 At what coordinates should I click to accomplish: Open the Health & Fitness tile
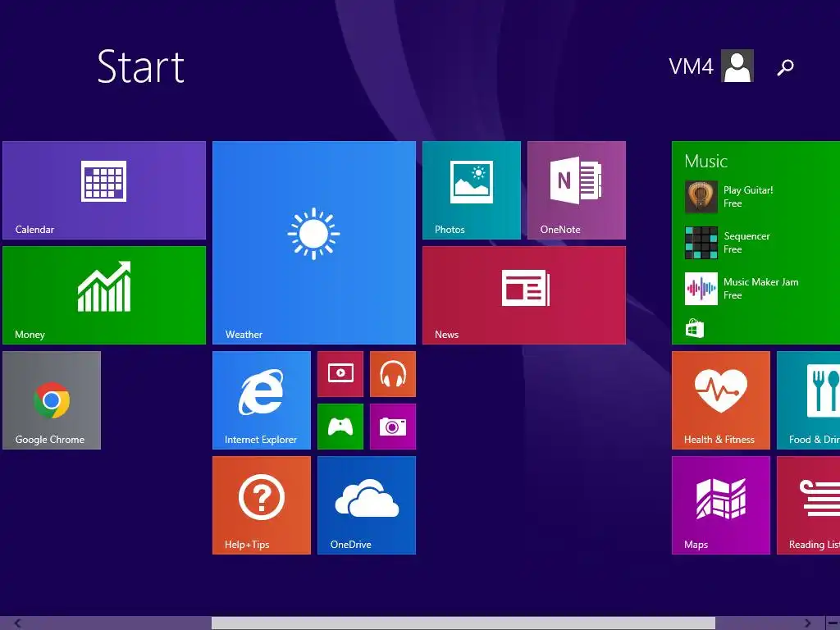coord(721,400)
